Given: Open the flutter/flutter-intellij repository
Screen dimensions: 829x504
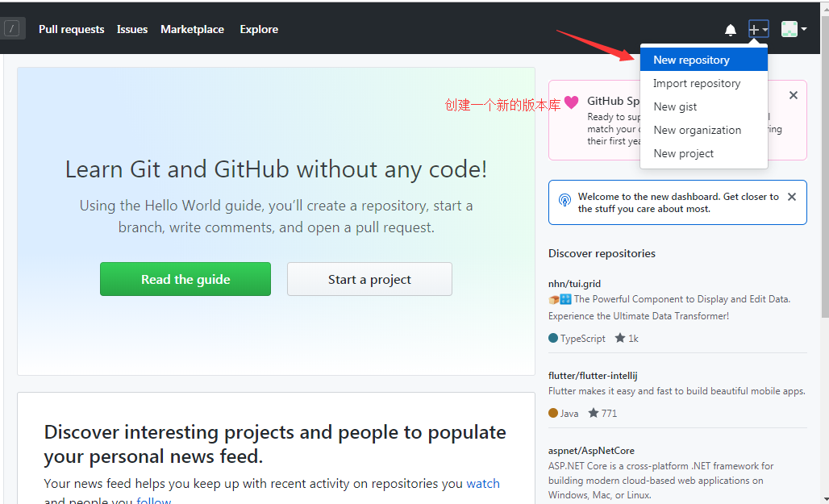Looking at the screenshot, I should point(593,376).
